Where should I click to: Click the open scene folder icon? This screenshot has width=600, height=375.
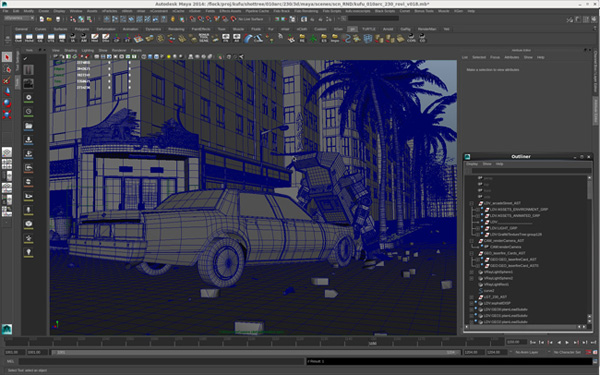49,19
